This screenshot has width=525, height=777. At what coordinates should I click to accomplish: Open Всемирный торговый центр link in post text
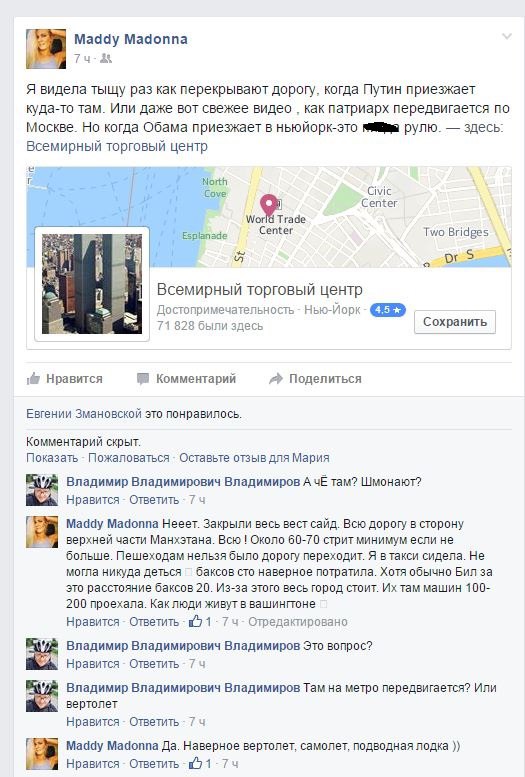click(117, 147)
